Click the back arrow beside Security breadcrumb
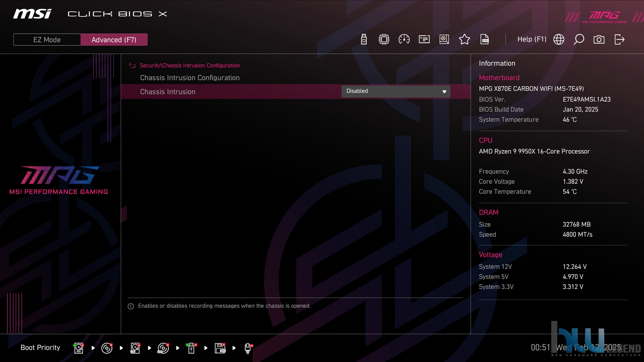 click(x=132, y=65)
